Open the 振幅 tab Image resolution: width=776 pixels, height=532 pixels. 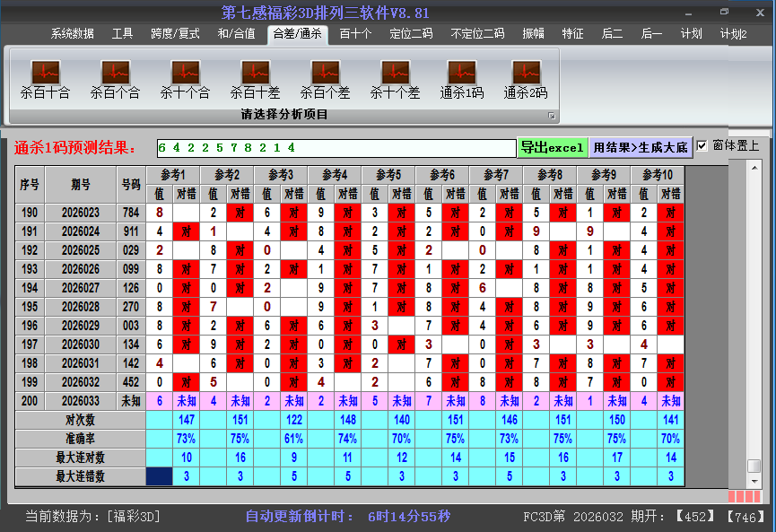click(534, 34)
